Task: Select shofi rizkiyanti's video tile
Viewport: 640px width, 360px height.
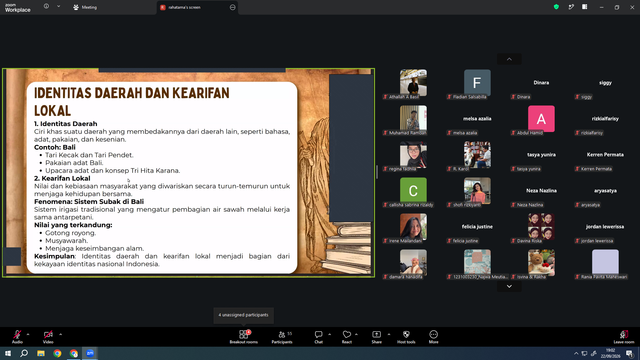Action: coord(477,191)
